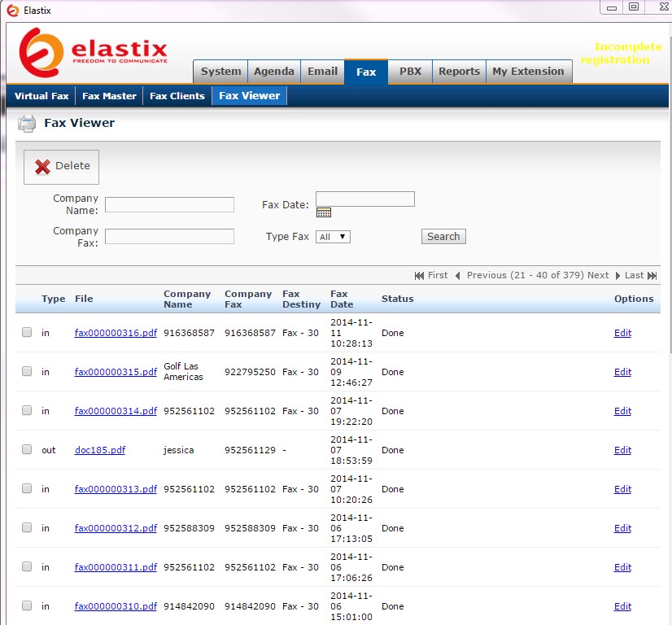Select checkbox for fax000000316.pdf row
Screen dimensions: 672x625
click(x=27, y=332)
